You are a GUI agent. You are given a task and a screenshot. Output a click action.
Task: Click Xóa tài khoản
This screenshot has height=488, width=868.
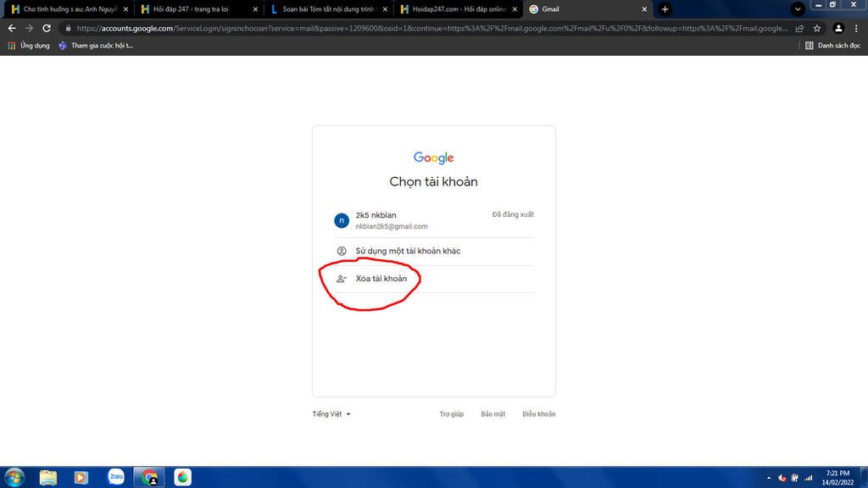click(434, 279)
